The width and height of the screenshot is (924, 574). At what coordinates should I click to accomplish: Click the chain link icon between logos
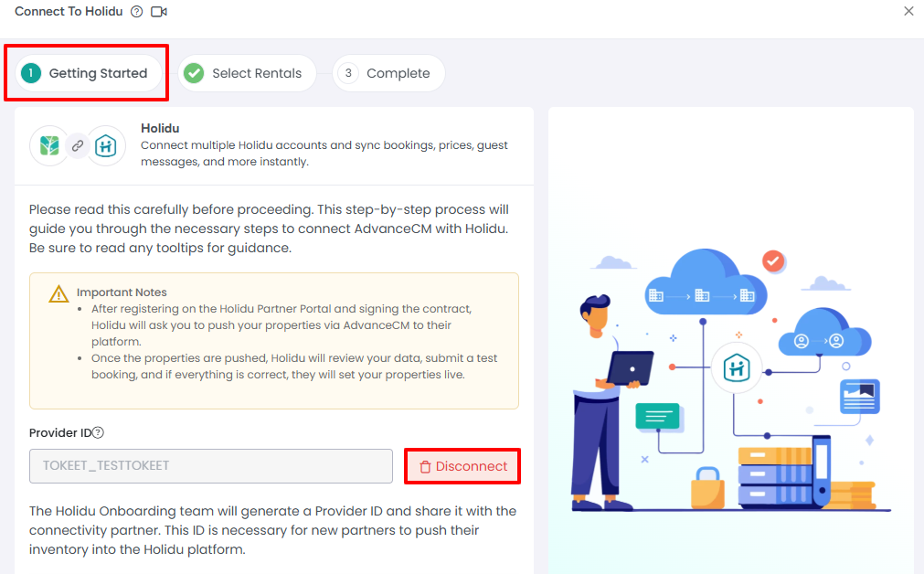point(78,145)
